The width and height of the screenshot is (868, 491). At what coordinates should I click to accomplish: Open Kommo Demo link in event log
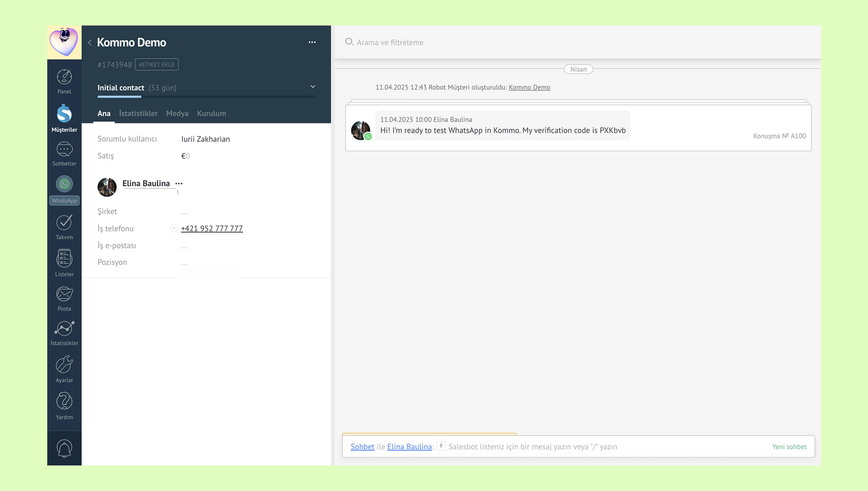pos(529,87)
